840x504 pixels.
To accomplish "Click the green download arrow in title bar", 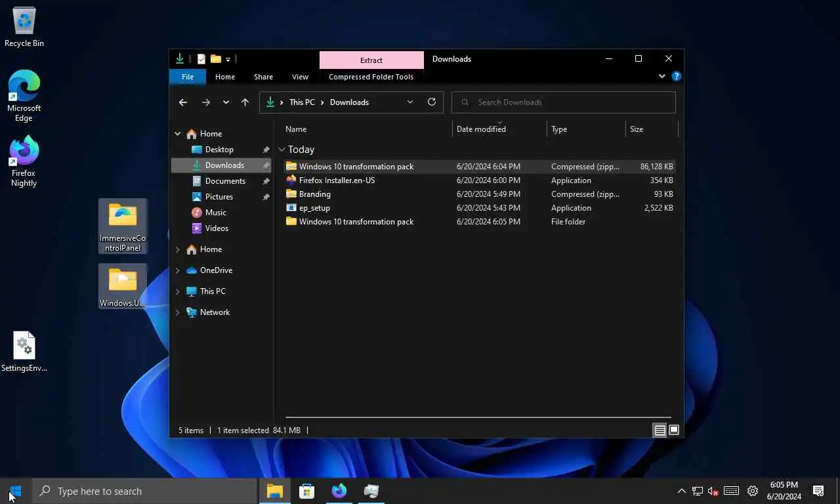I will click(180, 59).
